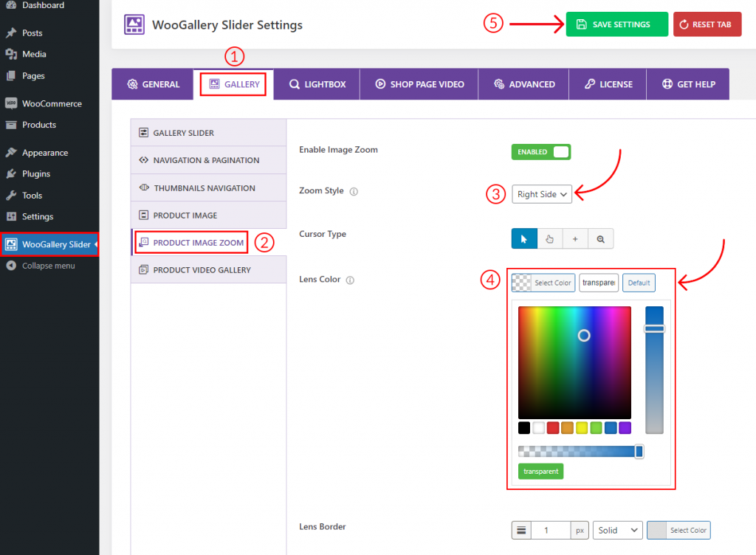Click the WooGallery Slider sidebar icon
Viewport: 756px width, 555px height.
(x=11, y=244)
